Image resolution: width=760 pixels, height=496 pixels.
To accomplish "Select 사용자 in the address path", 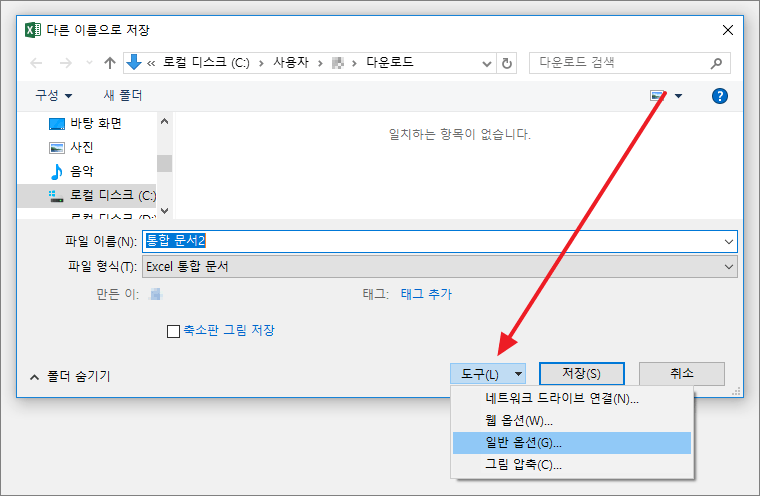I will point(291,63).
